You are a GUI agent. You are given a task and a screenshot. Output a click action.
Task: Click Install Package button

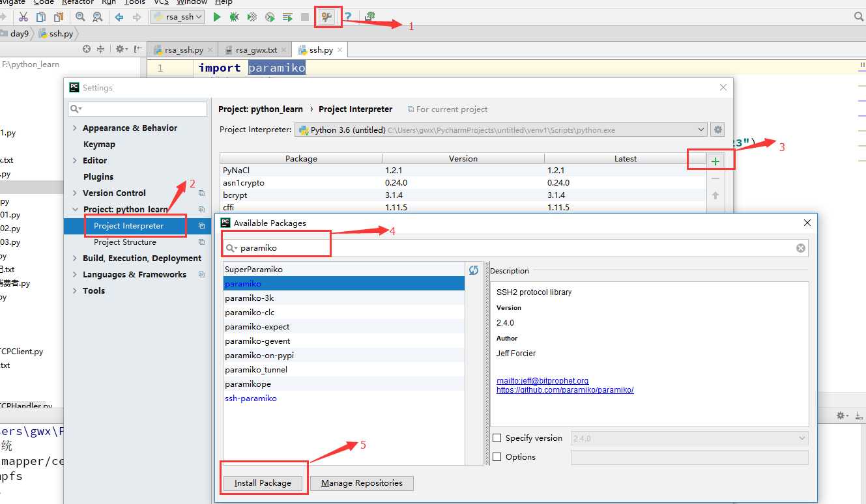[263, 483]
